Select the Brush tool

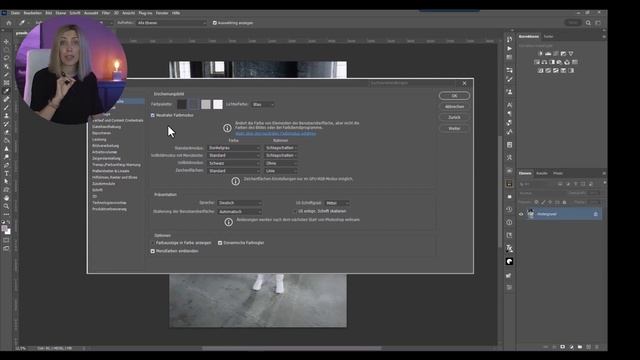click(x=6, y=107)
